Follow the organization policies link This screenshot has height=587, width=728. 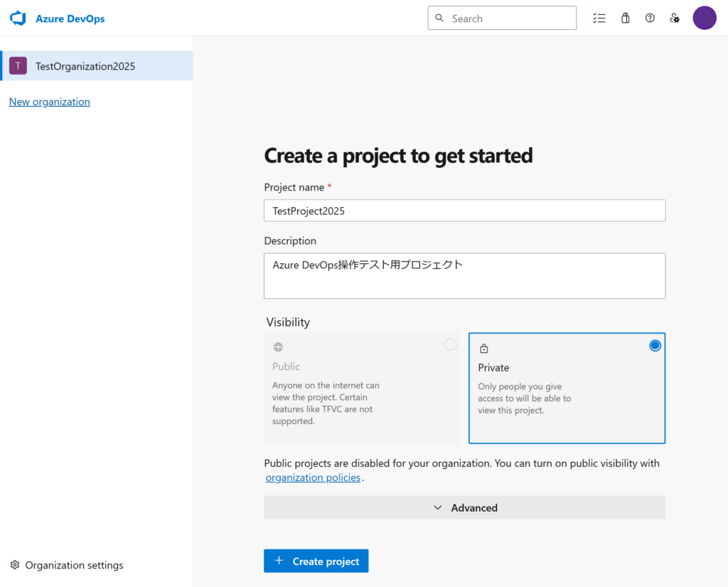[x=313, y=477]
